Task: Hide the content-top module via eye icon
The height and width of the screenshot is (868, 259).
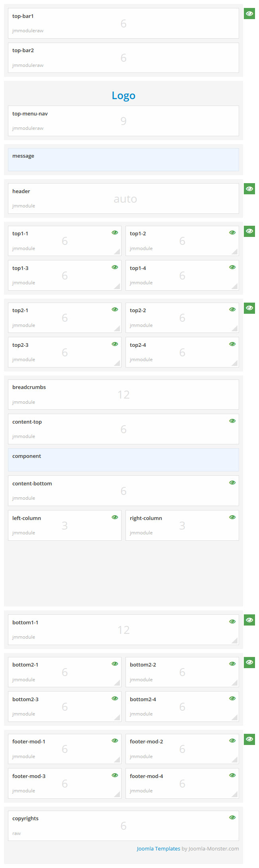Action: tap(232, 421)
